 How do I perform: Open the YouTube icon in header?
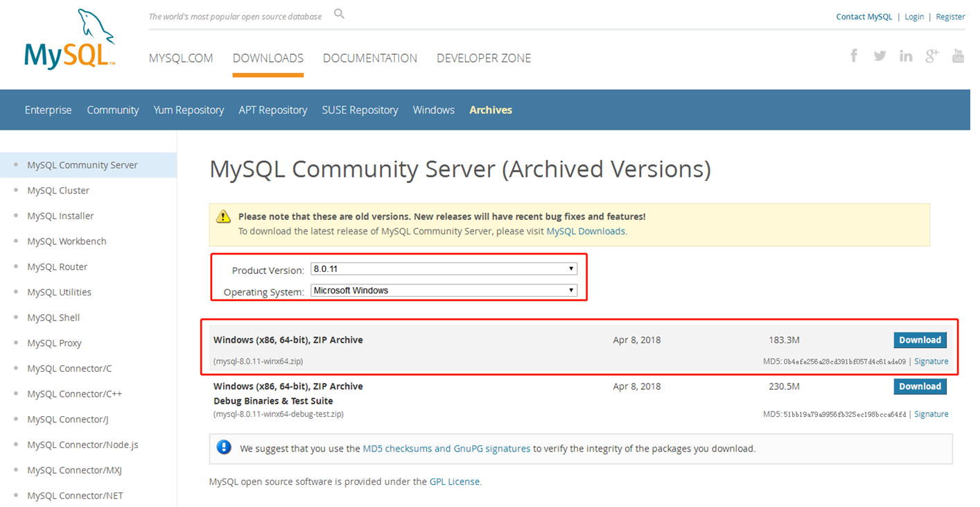958,55
